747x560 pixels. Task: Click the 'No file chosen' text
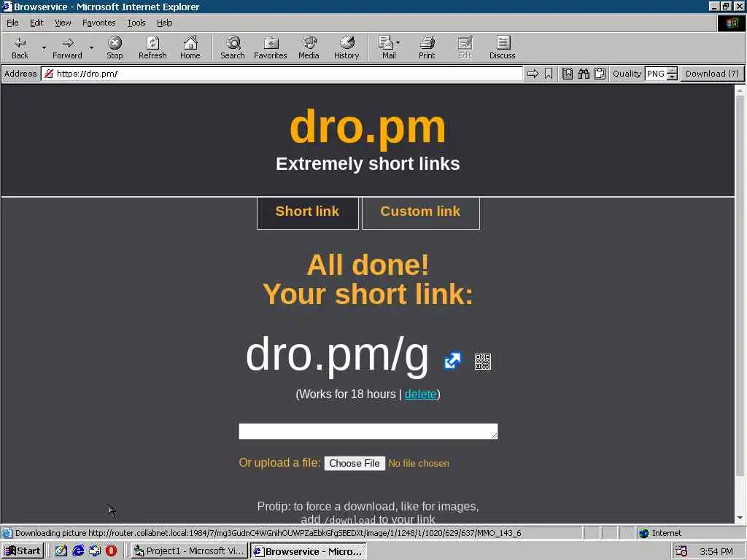419,463
